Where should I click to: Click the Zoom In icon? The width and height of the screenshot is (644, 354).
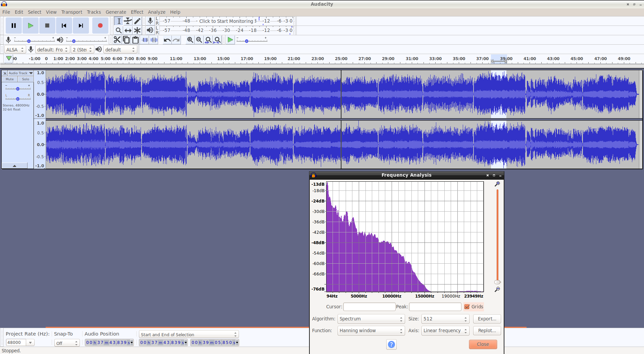coord(190,40)
